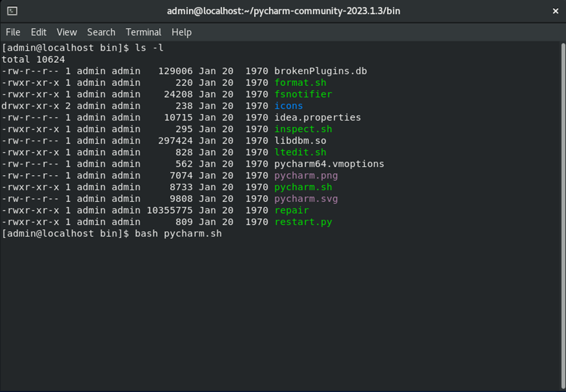Screen dimensions: 566x392
Task: Open the Edit menu
Action: 39,32
